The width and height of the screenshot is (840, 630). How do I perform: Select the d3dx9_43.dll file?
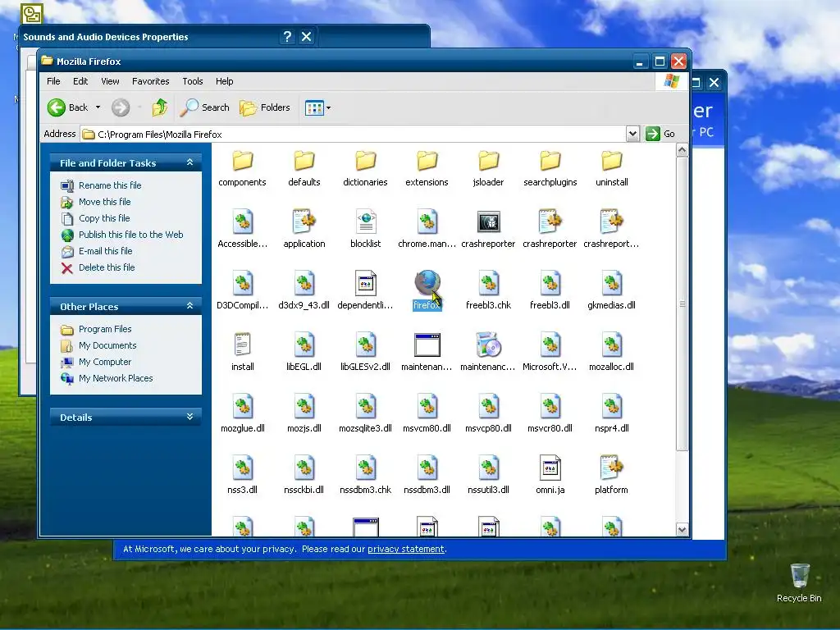click(304, 283)
